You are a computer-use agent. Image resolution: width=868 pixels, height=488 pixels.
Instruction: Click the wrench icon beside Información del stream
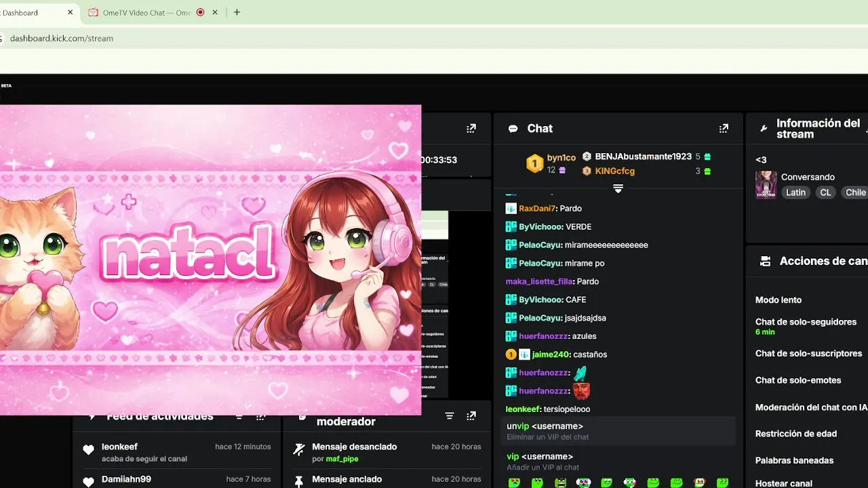coord(764,129)
